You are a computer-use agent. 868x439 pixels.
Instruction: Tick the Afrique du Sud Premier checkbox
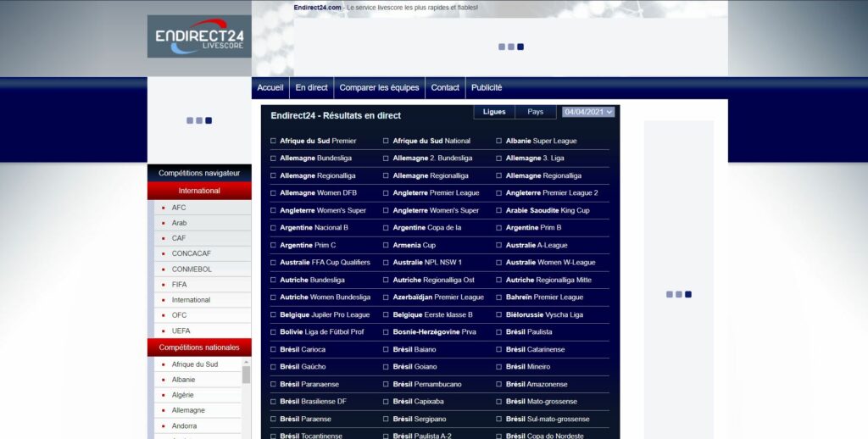pyautogui.click(x=273, y=142)
